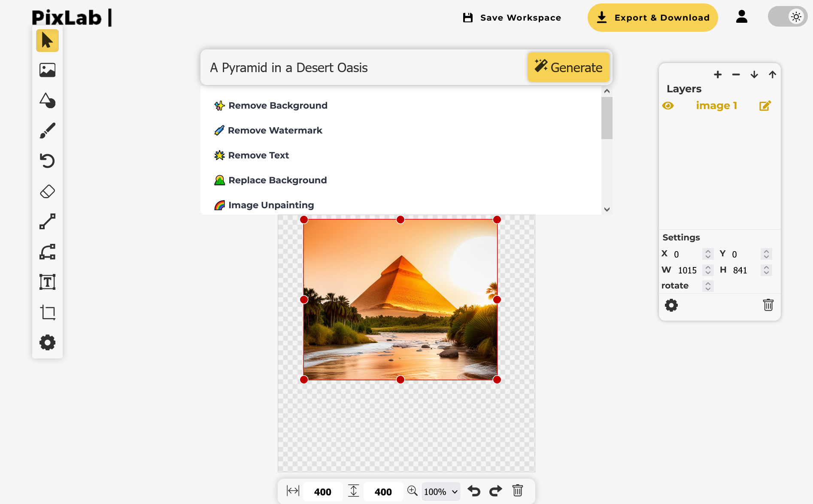This screenshot has height=504, width=813.
Task: Click the prompt text input field
Action: tap(365, 67)
